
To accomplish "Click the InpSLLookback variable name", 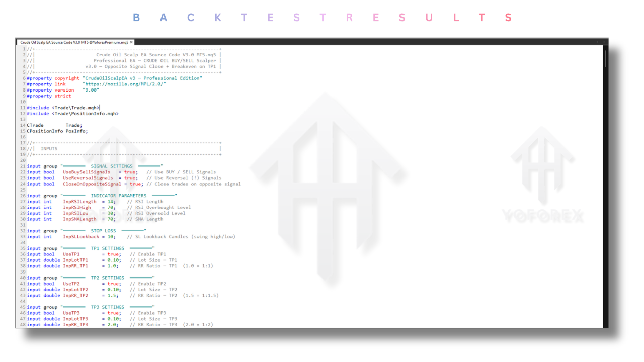I will click(80, 237).
